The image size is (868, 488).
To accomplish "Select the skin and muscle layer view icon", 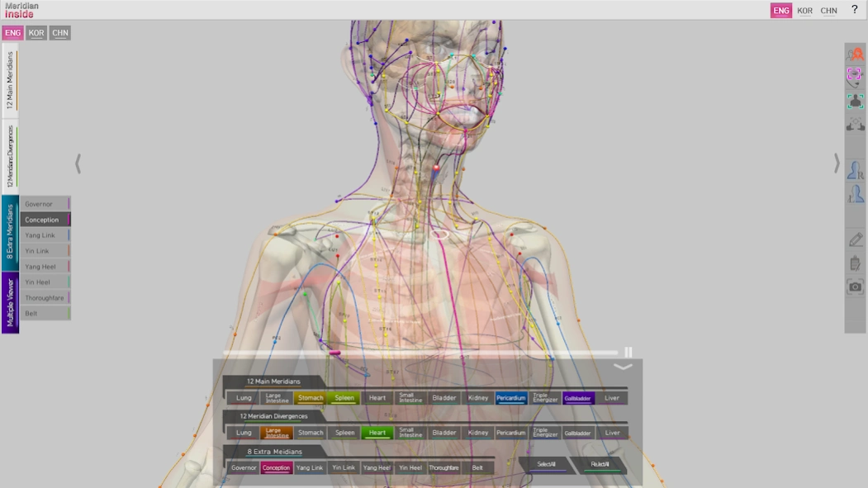I will click(x=856, y=54).
